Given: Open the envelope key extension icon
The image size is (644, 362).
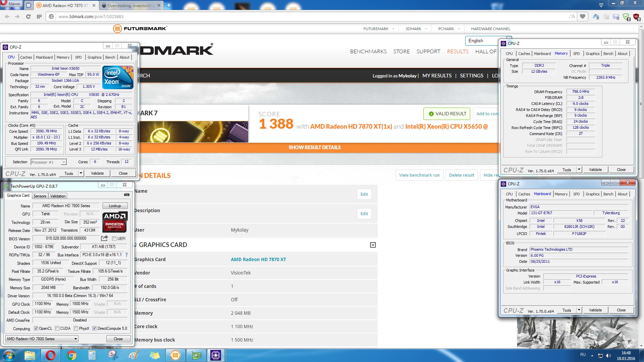Looking at the screenshot, I should pyautogui.click(x=616, y=16).
